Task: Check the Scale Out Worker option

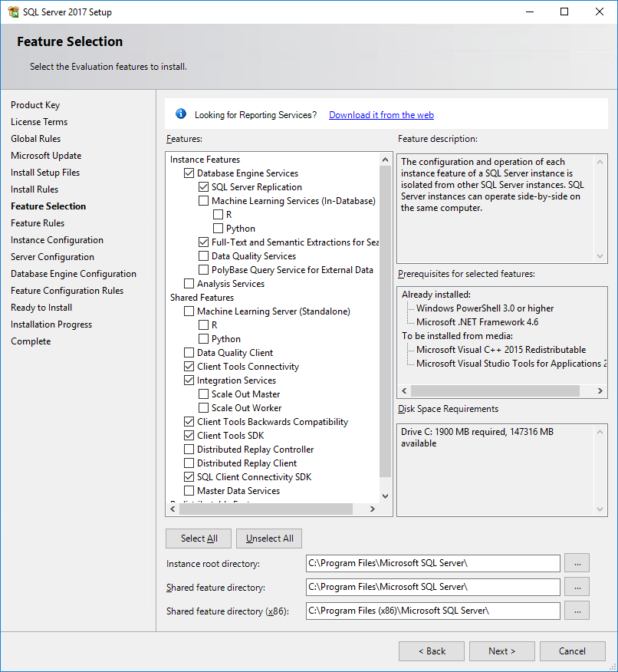Action: [x=203, y=407]
